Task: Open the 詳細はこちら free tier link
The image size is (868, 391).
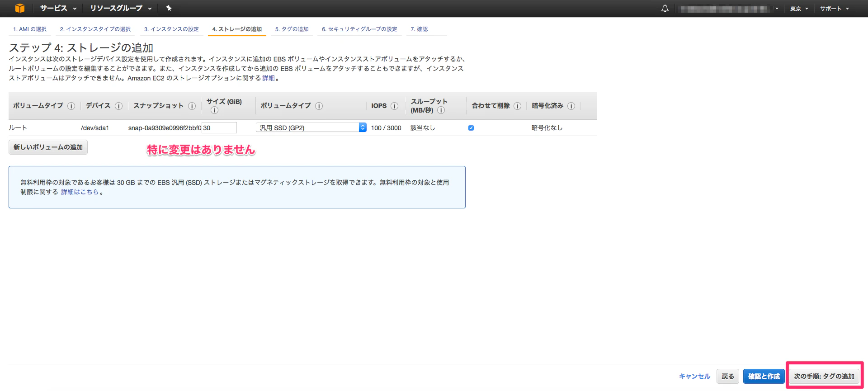Action: [80, 192]
